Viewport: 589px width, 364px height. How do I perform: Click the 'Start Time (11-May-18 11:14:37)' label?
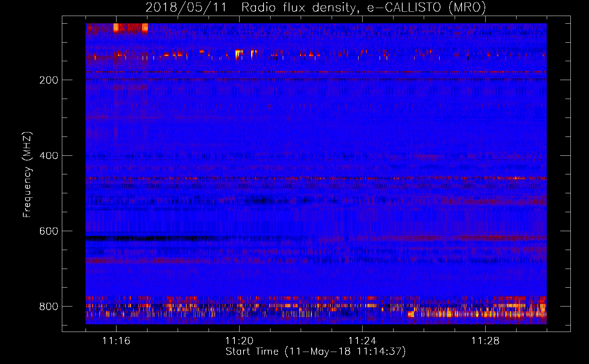point(316,352)
